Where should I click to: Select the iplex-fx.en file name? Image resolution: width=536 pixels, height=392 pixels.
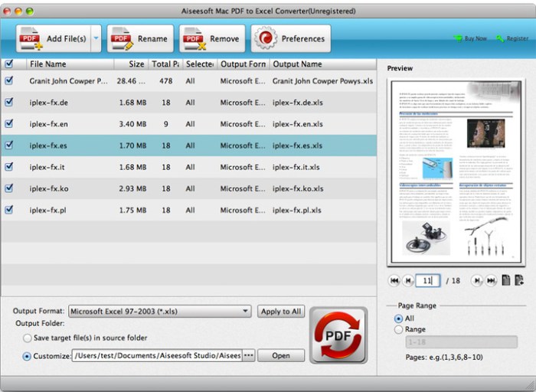click(48, 124)
